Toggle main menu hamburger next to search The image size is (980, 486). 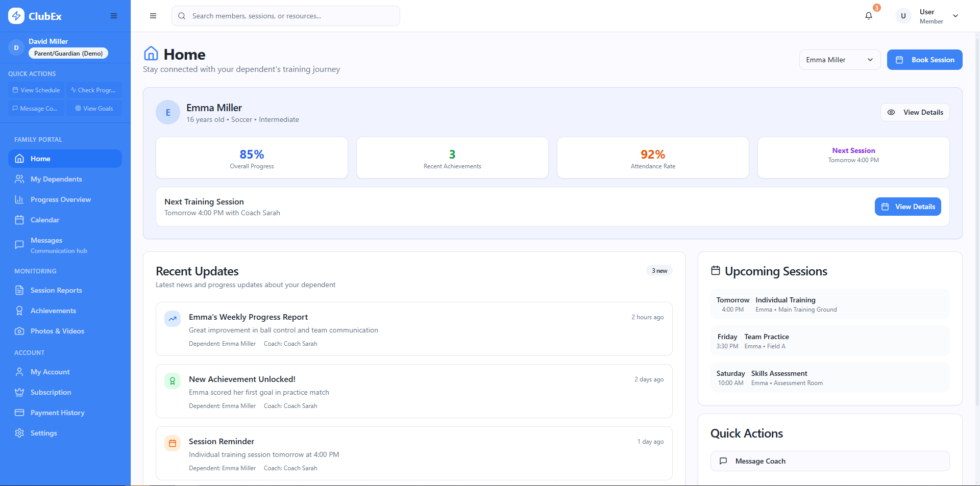pos(153,16)
